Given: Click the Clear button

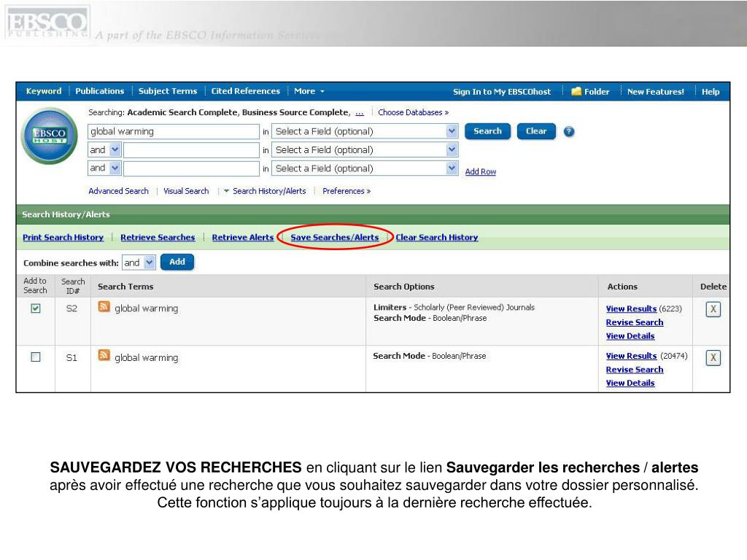Looking at the screenshot, I should pyautogui.click(x=536, y=131).
